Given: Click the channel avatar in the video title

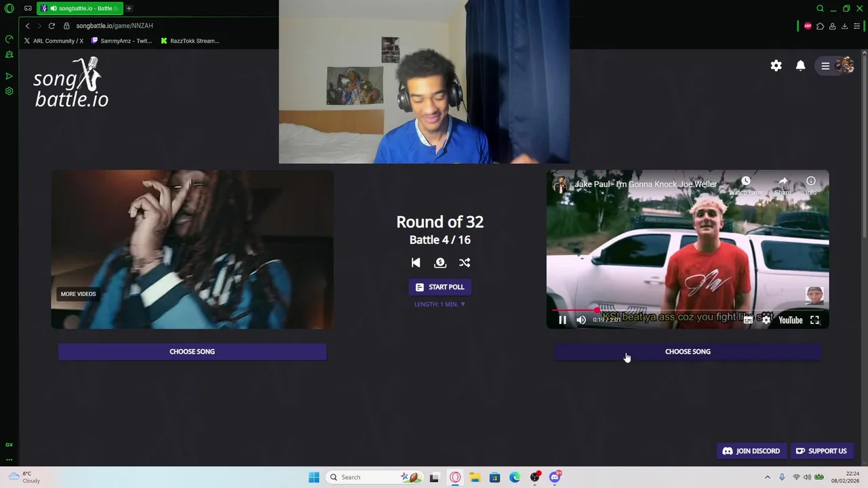Looking at the screenshot, I should 560,184.
